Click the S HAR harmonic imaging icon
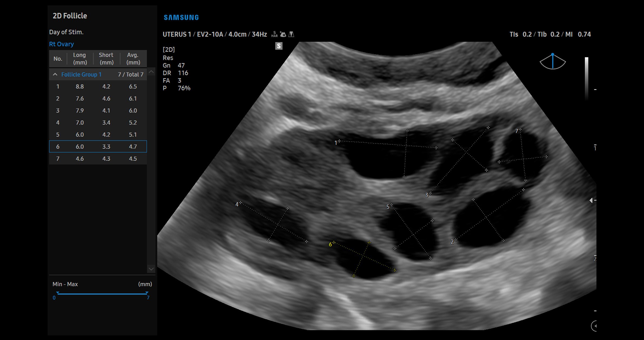 (x=274, y=34)
